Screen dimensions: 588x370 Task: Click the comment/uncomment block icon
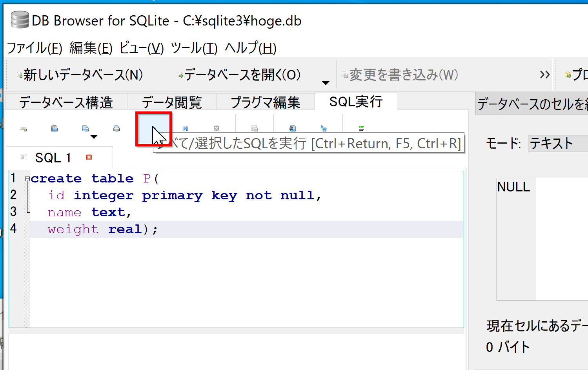361,128
